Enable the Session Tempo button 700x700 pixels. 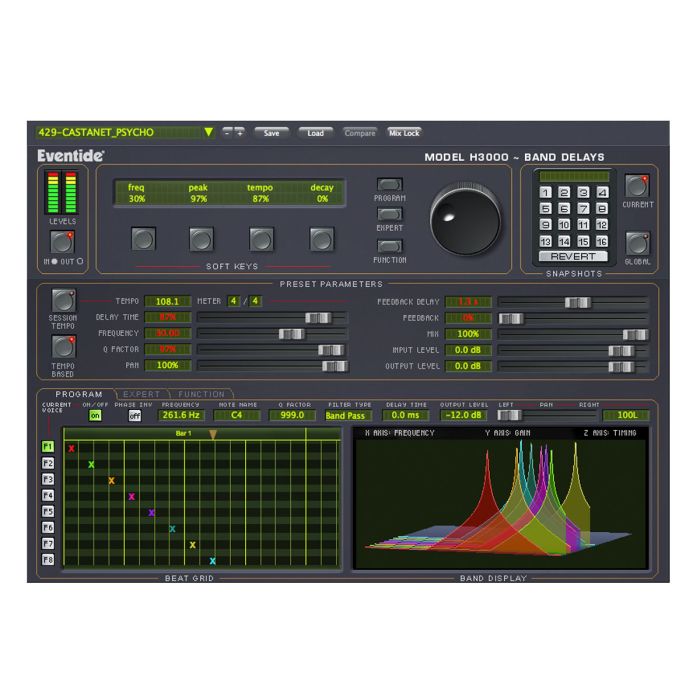pos(63,300)
